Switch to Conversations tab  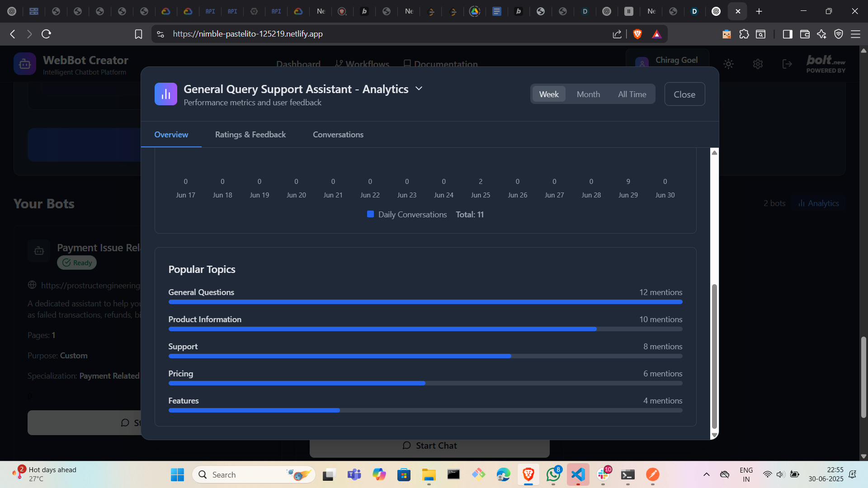coord(338,135)
